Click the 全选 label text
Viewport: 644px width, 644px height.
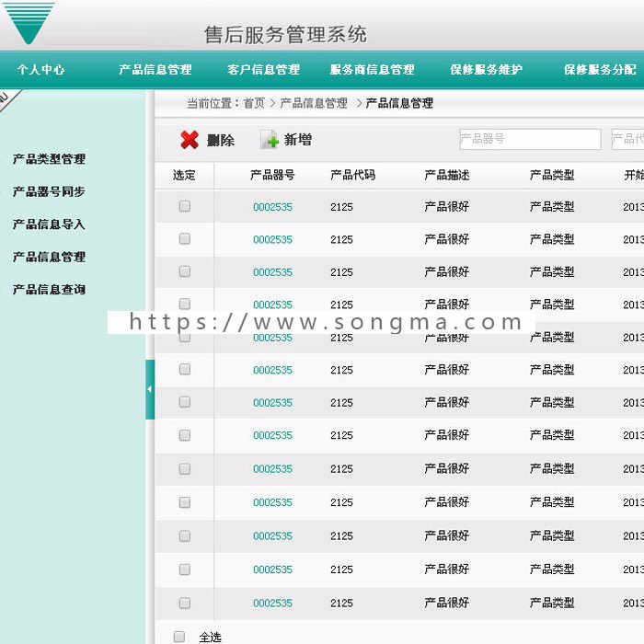(211, 637)
